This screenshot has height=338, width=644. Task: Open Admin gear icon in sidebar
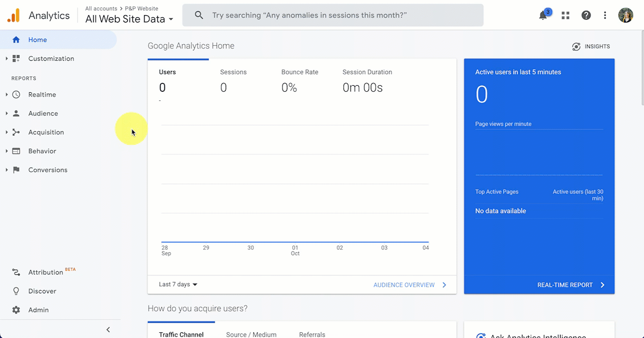(16, 310)
